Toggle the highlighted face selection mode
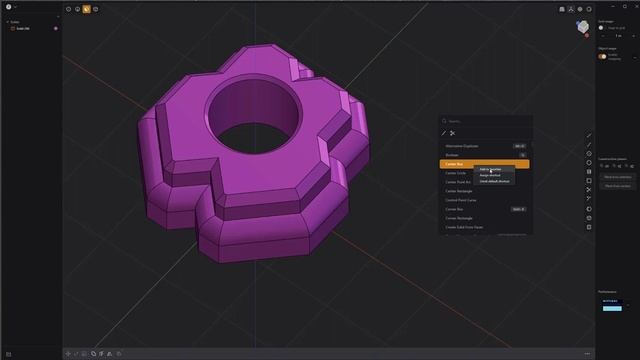The image size is (640, 360). tap(87, 9)
